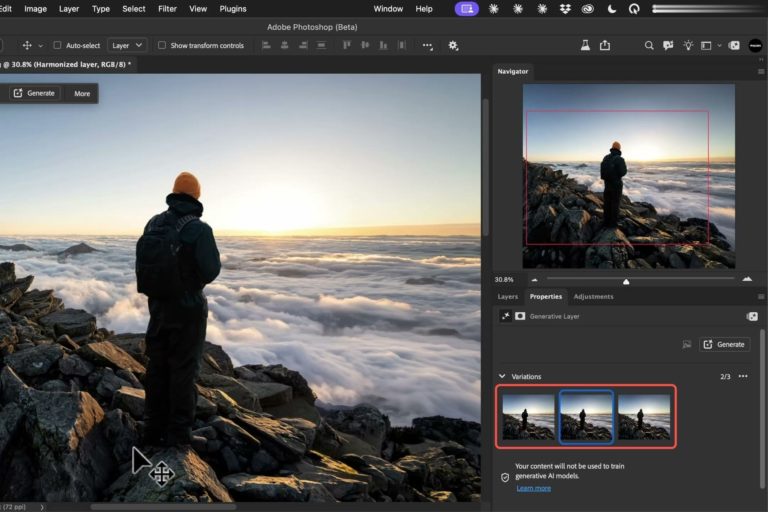Click the icon at right of Generative Layer row
768x512 pixels.
pos(752,317)
